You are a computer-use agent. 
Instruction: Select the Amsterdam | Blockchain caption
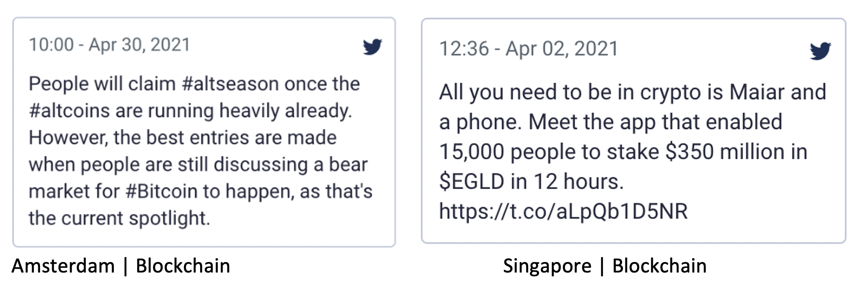click(x=121, y=266)
